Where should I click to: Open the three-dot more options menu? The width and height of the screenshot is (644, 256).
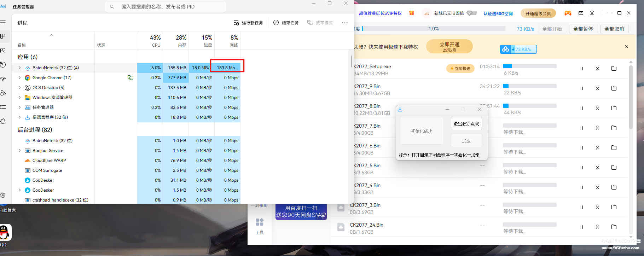click(345, 23)
